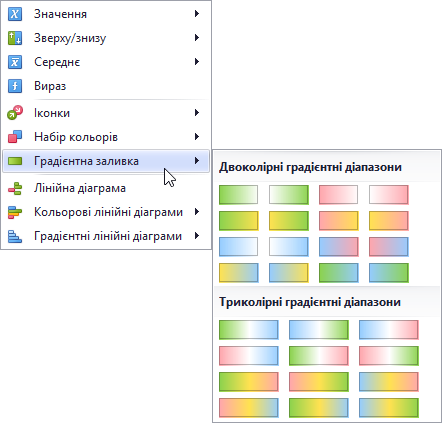Pick the red-to-white two-color gradient
Screen dimensions: 442x423
coord(338,195)
